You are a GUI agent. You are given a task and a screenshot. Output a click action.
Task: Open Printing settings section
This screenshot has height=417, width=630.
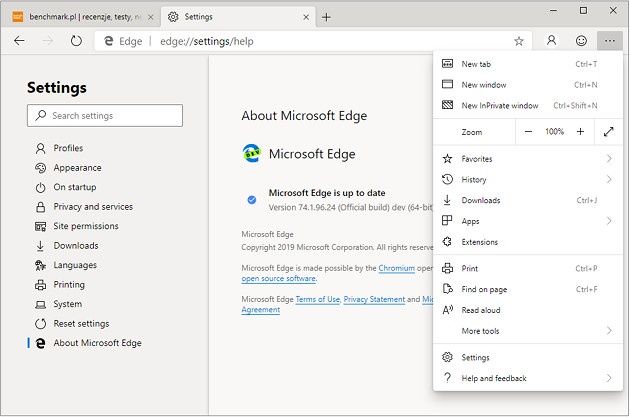coord(69,285)
